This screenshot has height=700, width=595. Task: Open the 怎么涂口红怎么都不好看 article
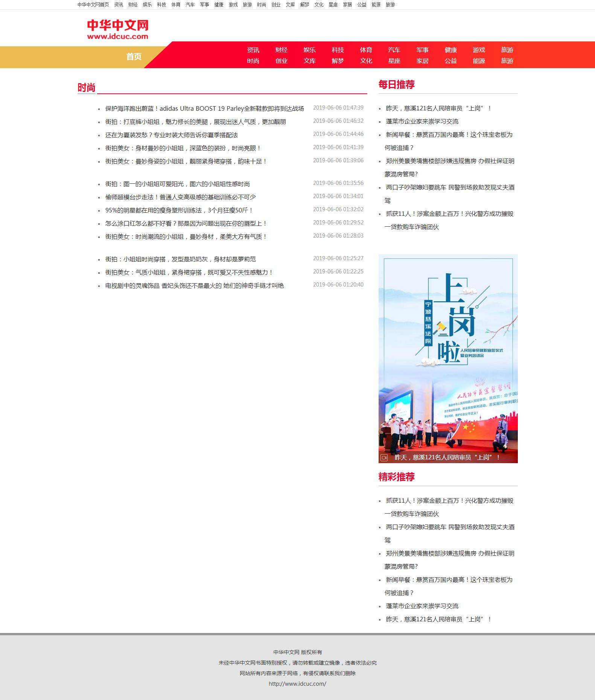[186, 223]
